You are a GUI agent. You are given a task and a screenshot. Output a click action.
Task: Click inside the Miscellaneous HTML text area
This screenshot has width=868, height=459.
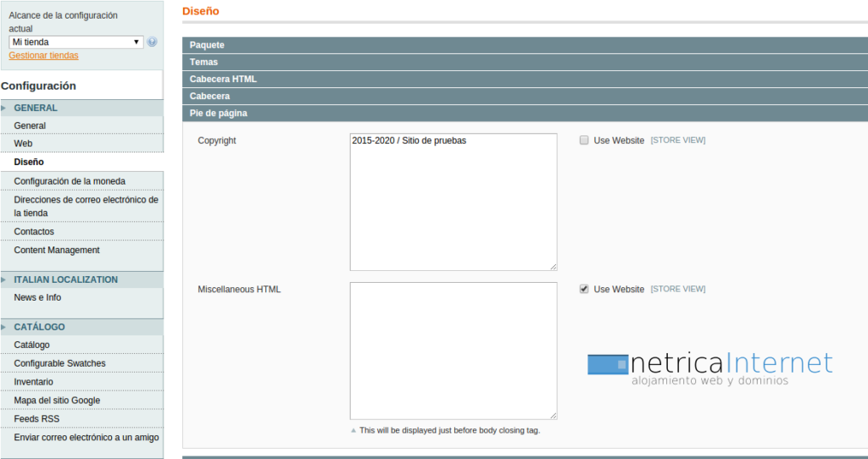pyautogui.click(x=453, y=351)
